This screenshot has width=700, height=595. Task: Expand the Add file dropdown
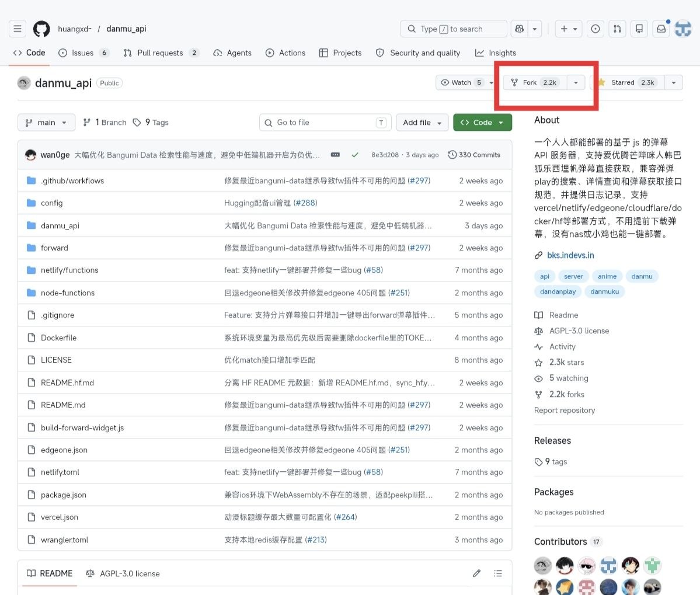[422, 122]
